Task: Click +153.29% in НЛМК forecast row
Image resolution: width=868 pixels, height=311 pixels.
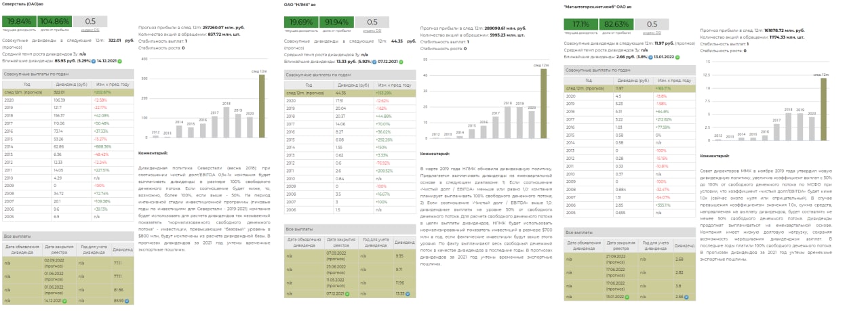Action: [x=384, y=93]
